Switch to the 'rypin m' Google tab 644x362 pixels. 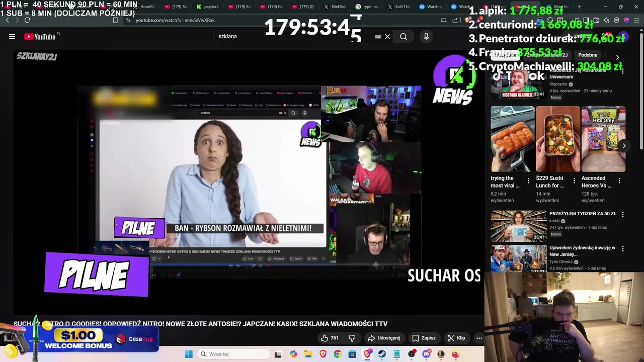pyautogui.click(x=367, y=7)
